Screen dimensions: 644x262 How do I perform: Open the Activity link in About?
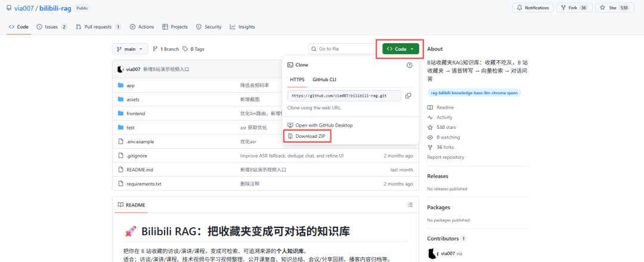click(x=440, y=118)
